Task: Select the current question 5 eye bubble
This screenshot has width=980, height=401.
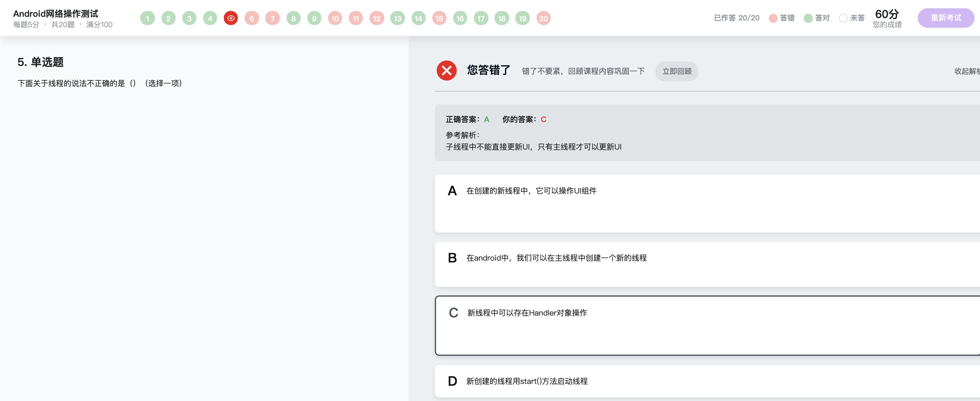Action: [231, 18]
